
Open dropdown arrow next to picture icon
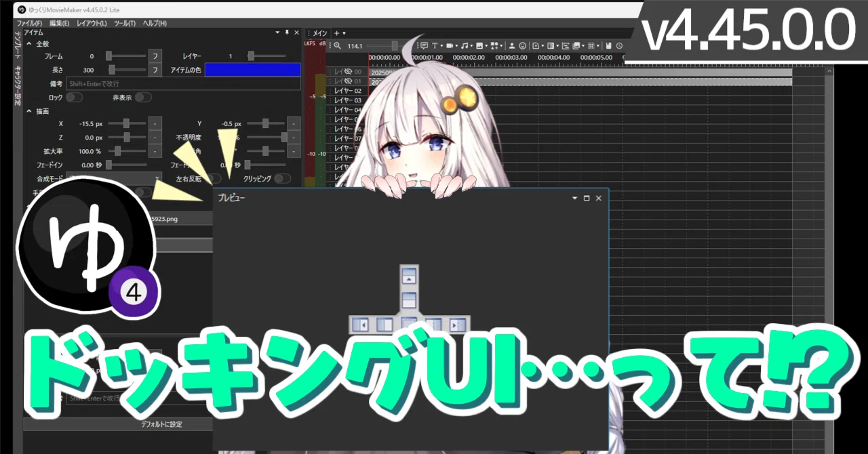pyautogui.click(x=486, y=46)
